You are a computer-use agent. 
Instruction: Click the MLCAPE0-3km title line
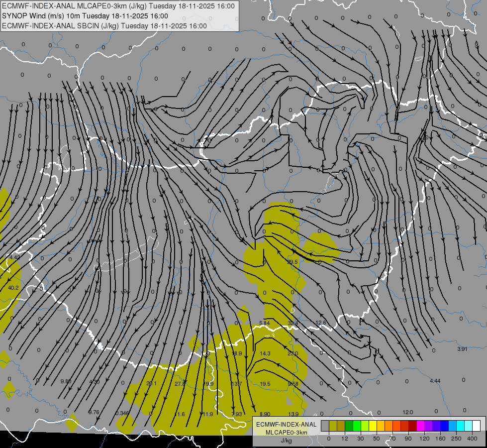tap(118, 6)
